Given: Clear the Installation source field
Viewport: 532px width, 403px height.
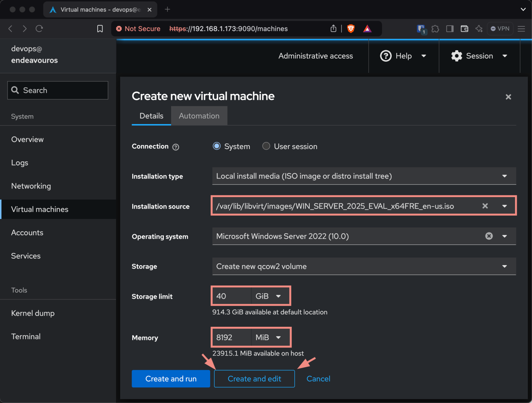Looking at the screenshot, I should tap(485, 205).
